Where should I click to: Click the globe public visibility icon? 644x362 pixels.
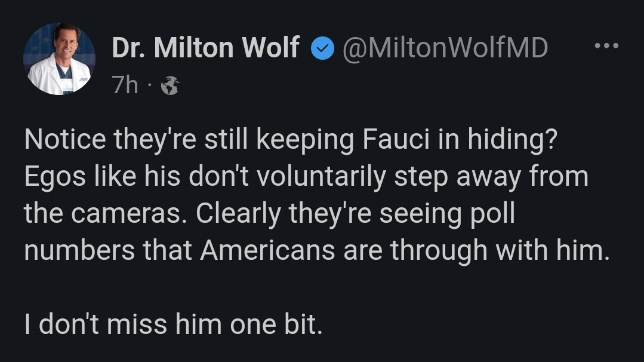pos(170,87)
